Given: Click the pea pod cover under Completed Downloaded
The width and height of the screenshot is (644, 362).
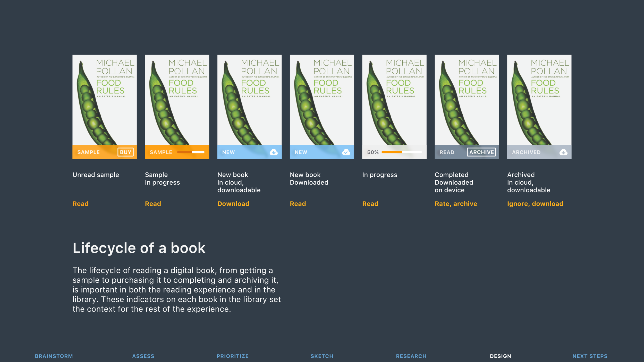Looking at the screenshot, I should click(x=467, y=103).
